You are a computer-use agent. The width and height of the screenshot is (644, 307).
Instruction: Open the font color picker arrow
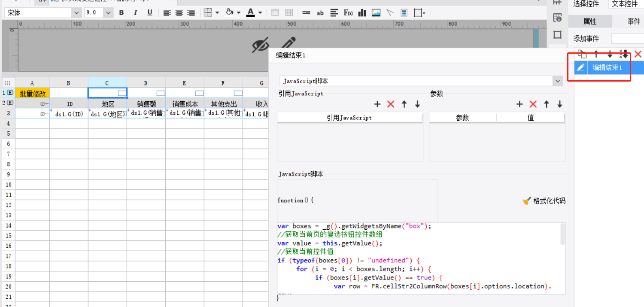pos(260,13)
